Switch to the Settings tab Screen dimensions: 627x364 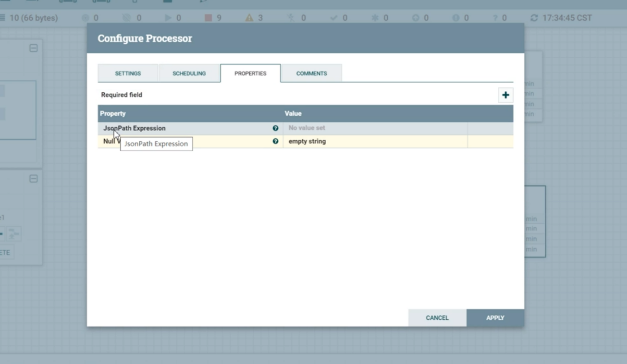coord(128,73)
